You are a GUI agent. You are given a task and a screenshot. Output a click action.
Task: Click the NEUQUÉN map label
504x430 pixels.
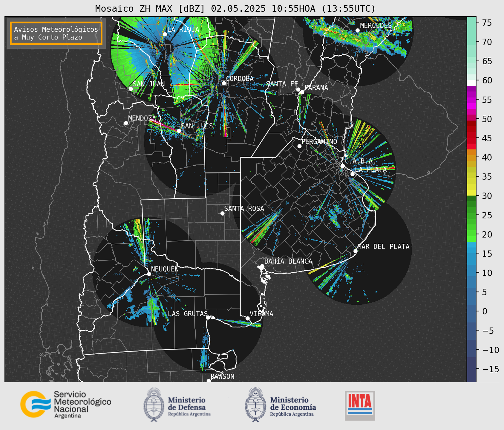click(165, 269)
